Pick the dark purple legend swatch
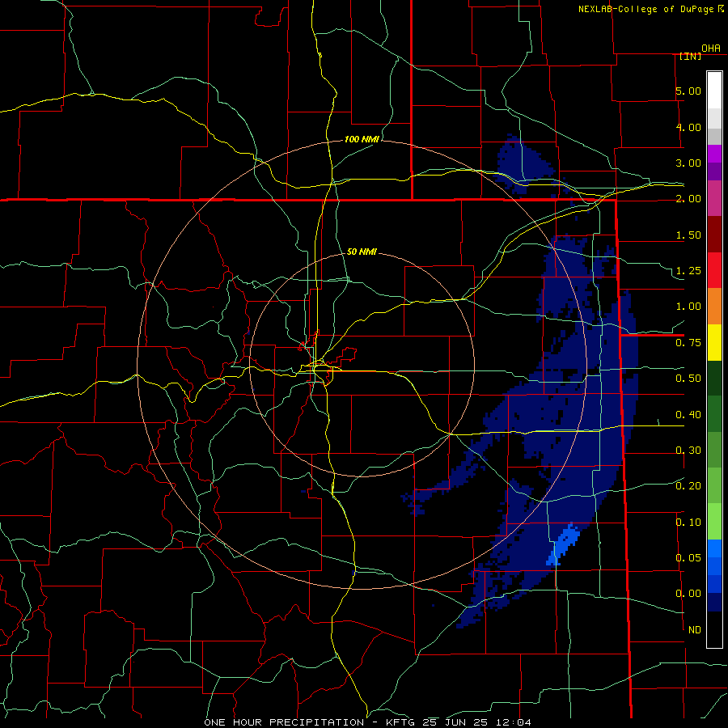The height and width of the screenshot is (728, 728). click(714, 171)
